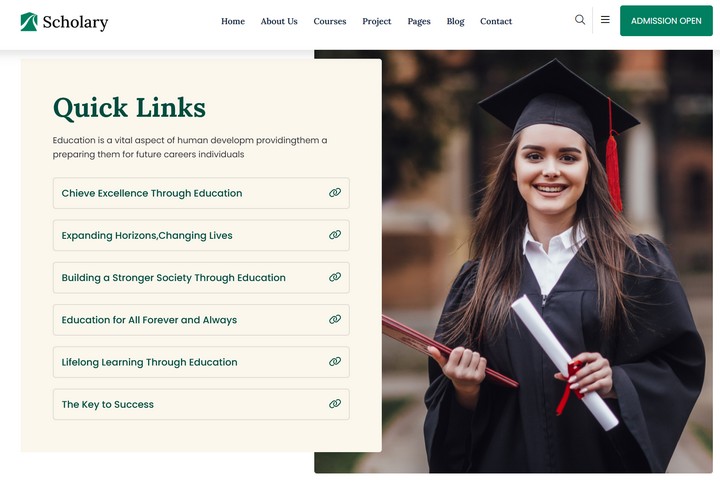Open Expanding Horizons, Changing Lives link
Image resolution: width=720 pixels, height=484 pixels.
201,235
